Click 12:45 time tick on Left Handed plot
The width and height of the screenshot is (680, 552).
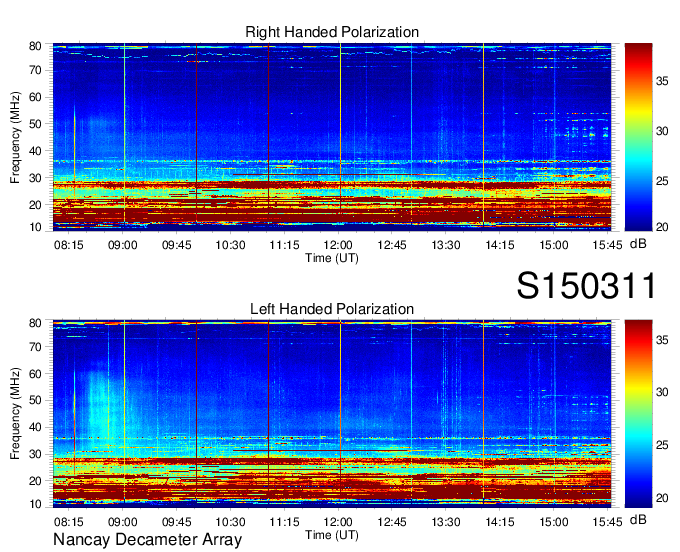[392, 522]
